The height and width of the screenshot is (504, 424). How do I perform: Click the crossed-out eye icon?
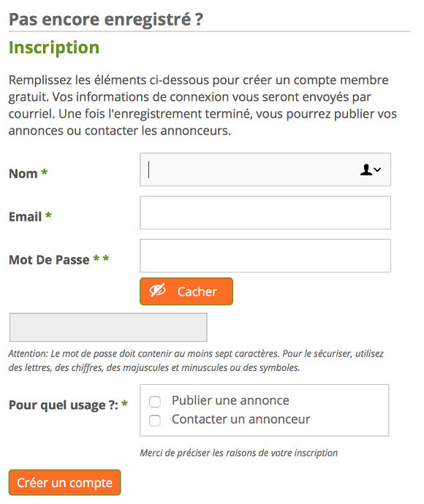158,291
